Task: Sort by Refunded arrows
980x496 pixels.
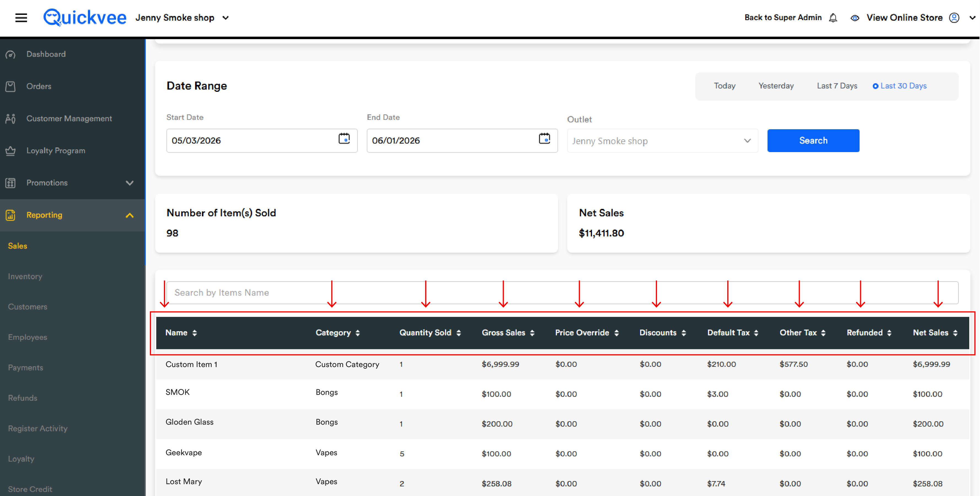Action: click(889, 333)
